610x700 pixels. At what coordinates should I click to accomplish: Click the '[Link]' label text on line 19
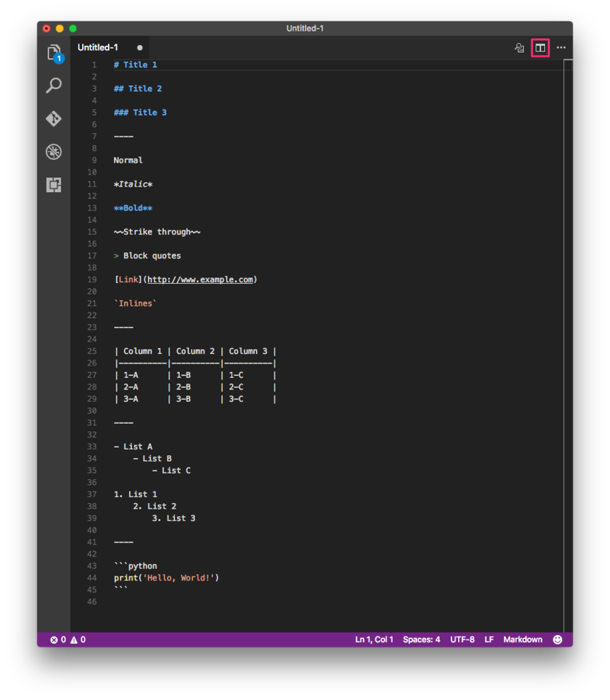point(128,280)
